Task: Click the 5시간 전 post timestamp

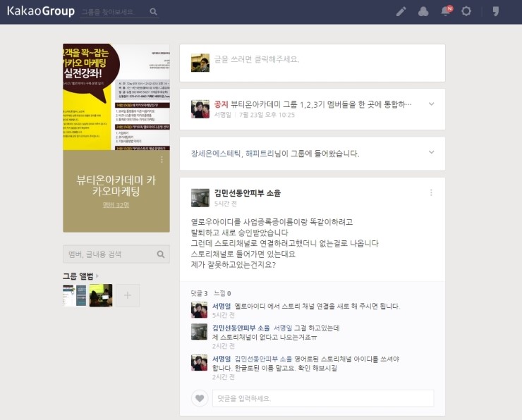Action: pos(226,204)
